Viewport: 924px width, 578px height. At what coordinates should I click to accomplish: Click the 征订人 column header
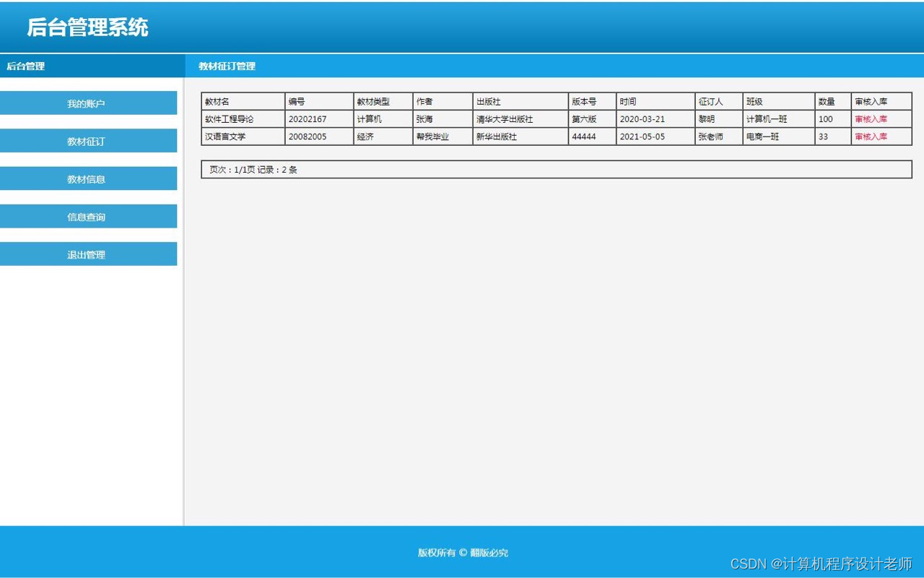[x=719, y=102]
